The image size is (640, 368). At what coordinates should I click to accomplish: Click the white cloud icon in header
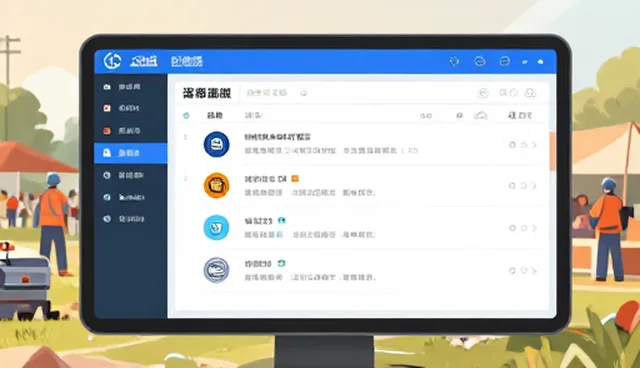(540, 62)
